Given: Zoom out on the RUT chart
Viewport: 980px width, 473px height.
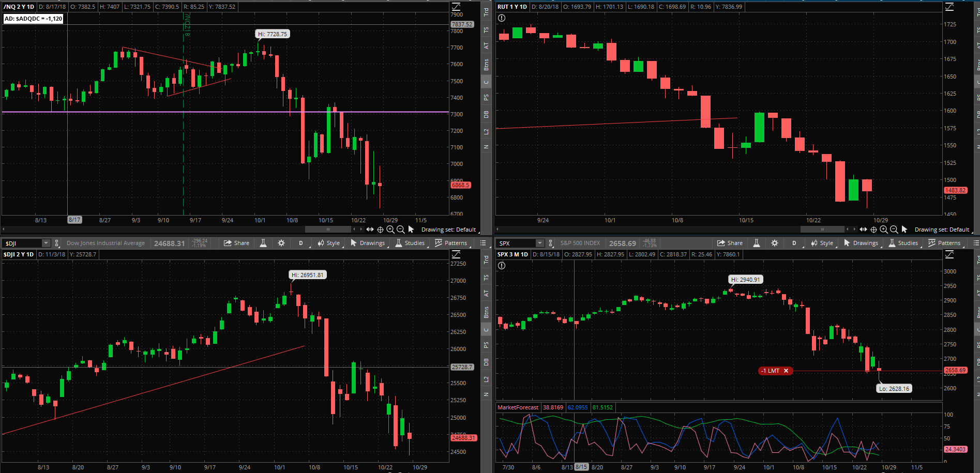Looking at the screenshot, I should 894,230.
